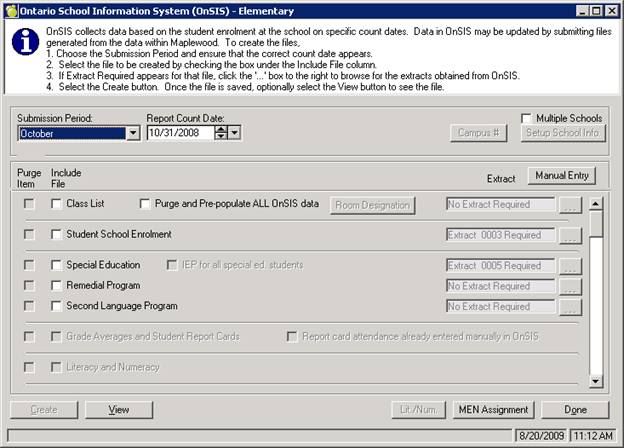The width and height of the screenshot is (624, 448).
Task: Include the Student School Enrolment file
Action: pyautogui.click(x=57, y=235)
